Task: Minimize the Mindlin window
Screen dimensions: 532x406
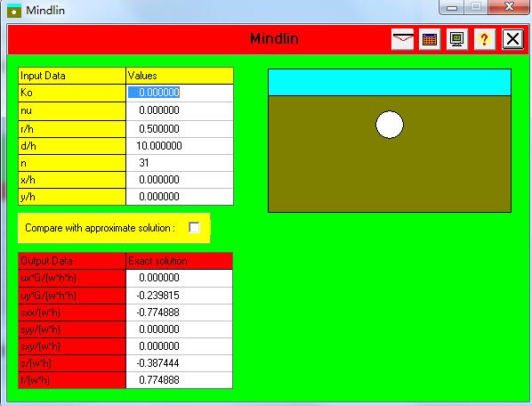Action: [x=452, y=7]
